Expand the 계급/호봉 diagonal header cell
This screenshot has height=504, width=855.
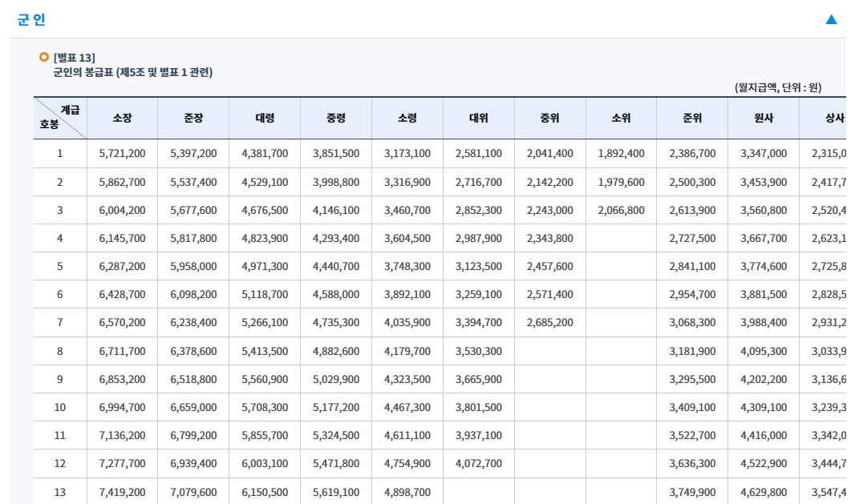point(58,117)
